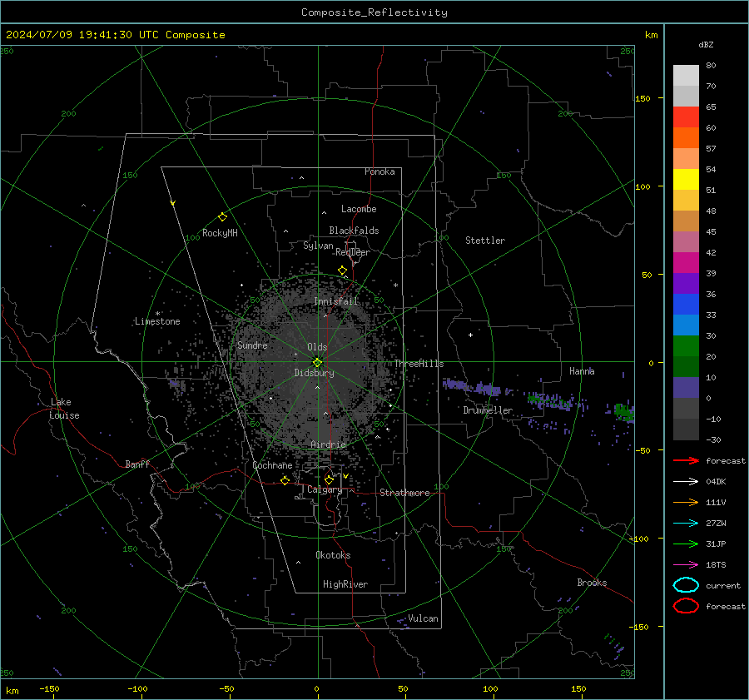This screenshot has height=700, width=749.
Task: Pick the light grey 80-70 dBZ swatch
Action: 686,76
